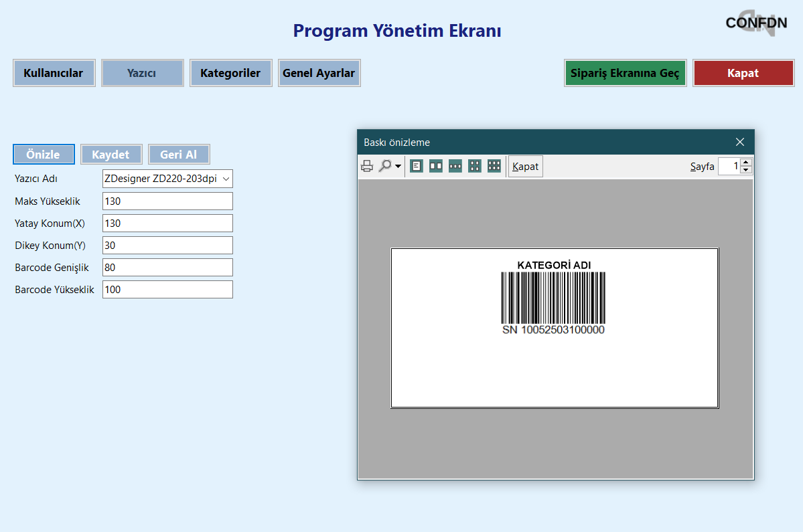Image resolution: width=803 pixels, height=532 pixels.
Task: Open the zoom level dropdown arrow
Action: [x=398, y=166]
